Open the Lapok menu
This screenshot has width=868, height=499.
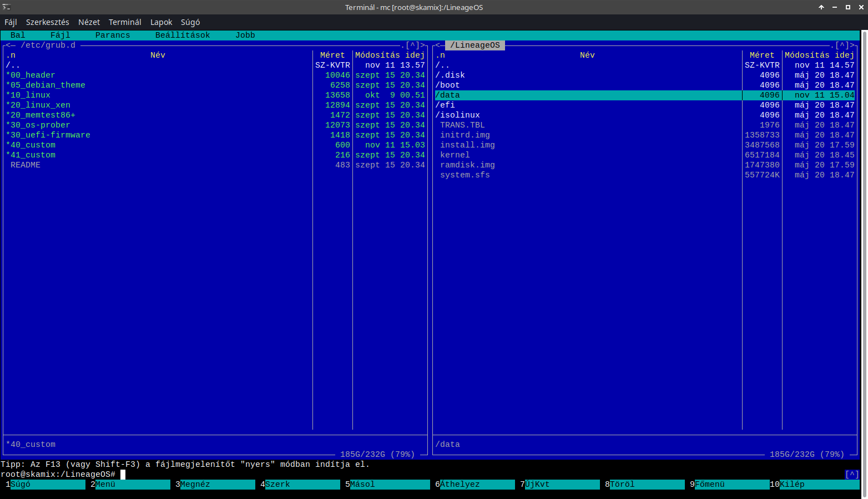pos(161,22)
